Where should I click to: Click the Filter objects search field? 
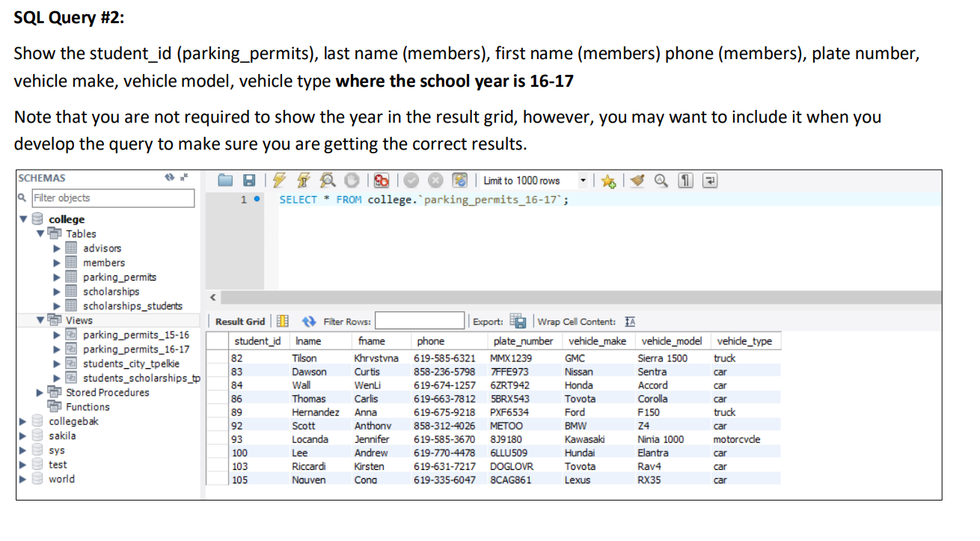point(112,198)
